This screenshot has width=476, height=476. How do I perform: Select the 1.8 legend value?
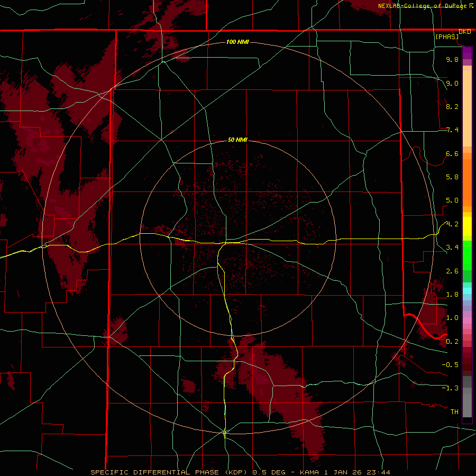coord(452,295)
